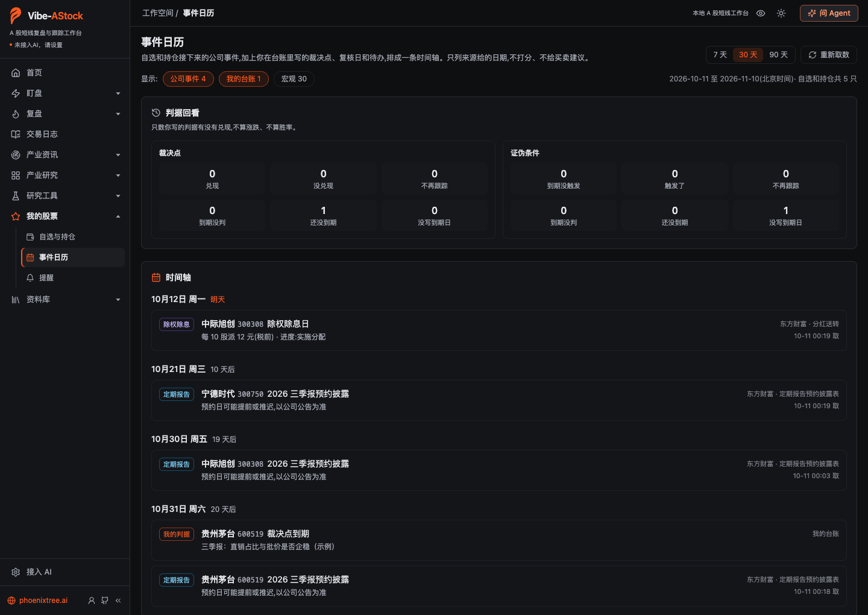Click the 产业研究 grid icon
Screen dimensions: 868x615
[16, 175]
